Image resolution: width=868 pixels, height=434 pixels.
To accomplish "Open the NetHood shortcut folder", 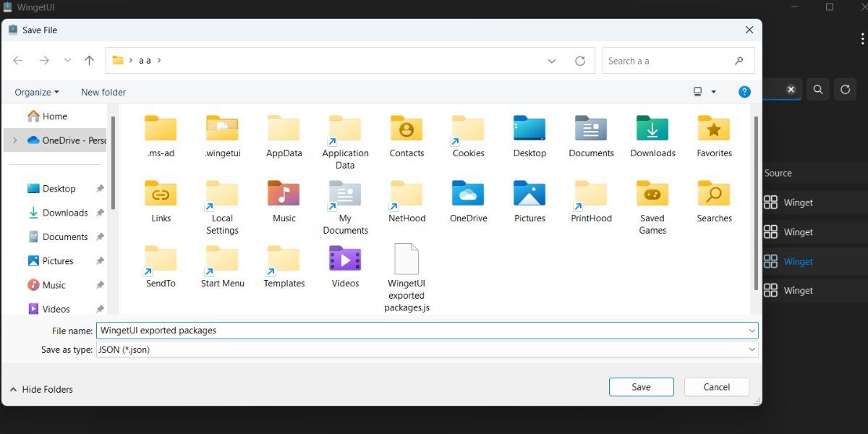I will [407, 202].
